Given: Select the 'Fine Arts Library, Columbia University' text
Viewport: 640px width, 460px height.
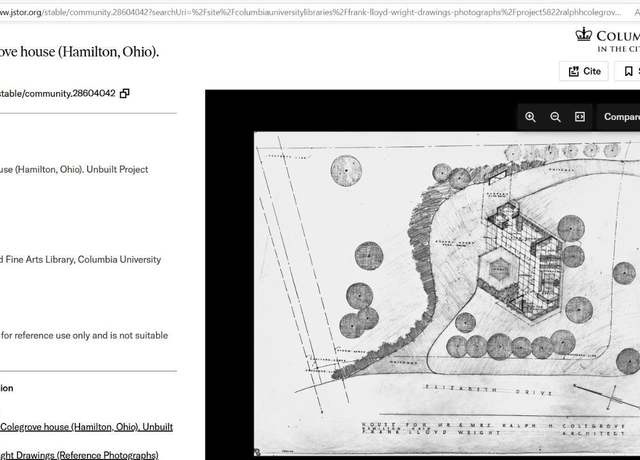Looking at the screenshot, I should click(83, 260).
